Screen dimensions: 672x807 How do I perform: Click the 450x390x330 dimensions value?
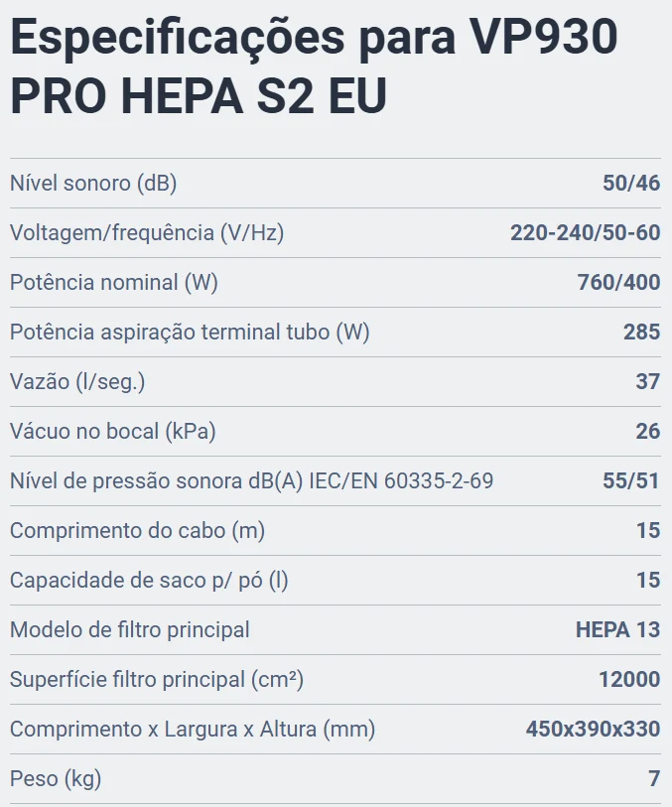pyautogui.click(x=594, y=730)
